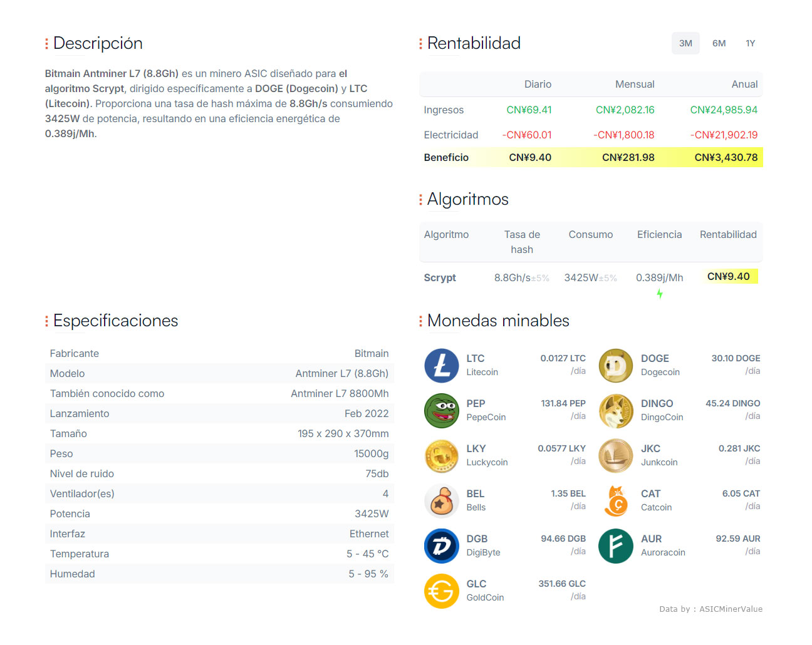
Task: Click the GoldCoin GLC icon
Action: coord(442,591)
